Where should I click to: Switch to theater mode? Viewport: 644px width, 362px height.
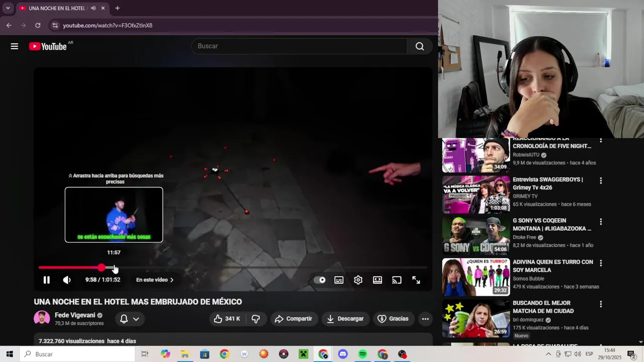coord(377,280)
